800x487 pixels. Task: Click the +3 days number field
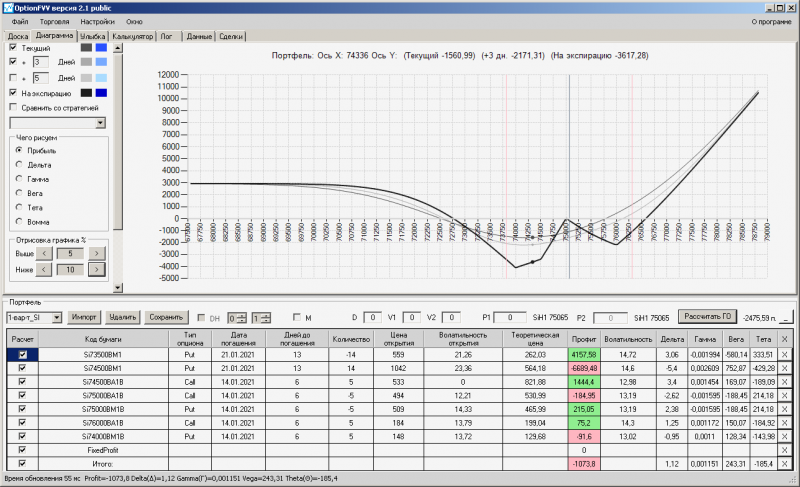[x=40, y=62]
